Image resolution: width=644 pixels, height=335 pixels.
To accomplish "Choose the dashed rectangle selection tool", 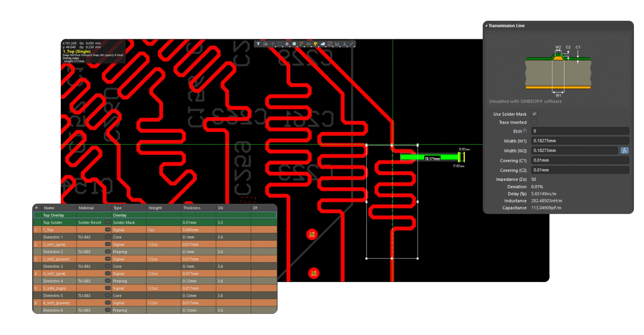I will point(280,44).
